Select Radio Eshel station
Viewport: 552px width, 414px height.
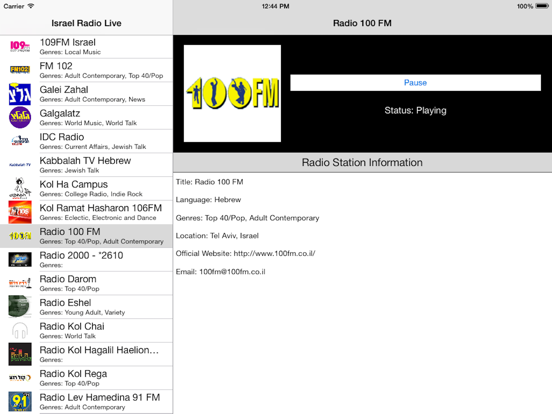[86, 307]
